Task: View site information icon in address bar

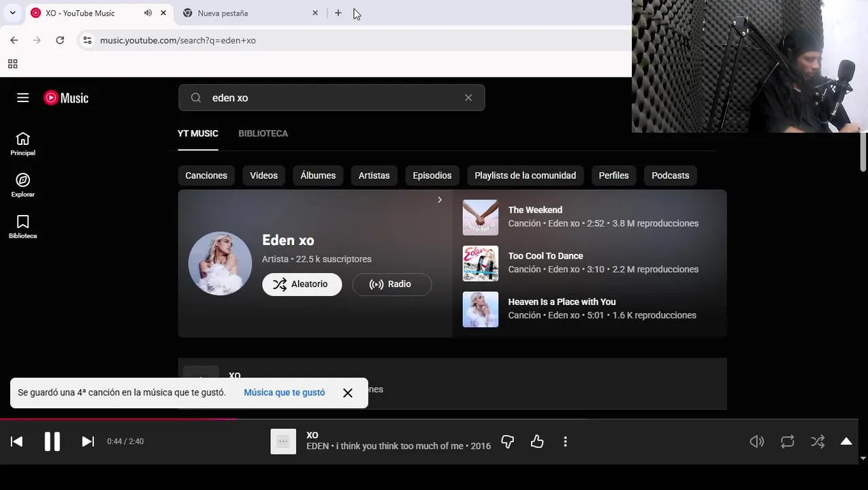Action: point(87,40)
